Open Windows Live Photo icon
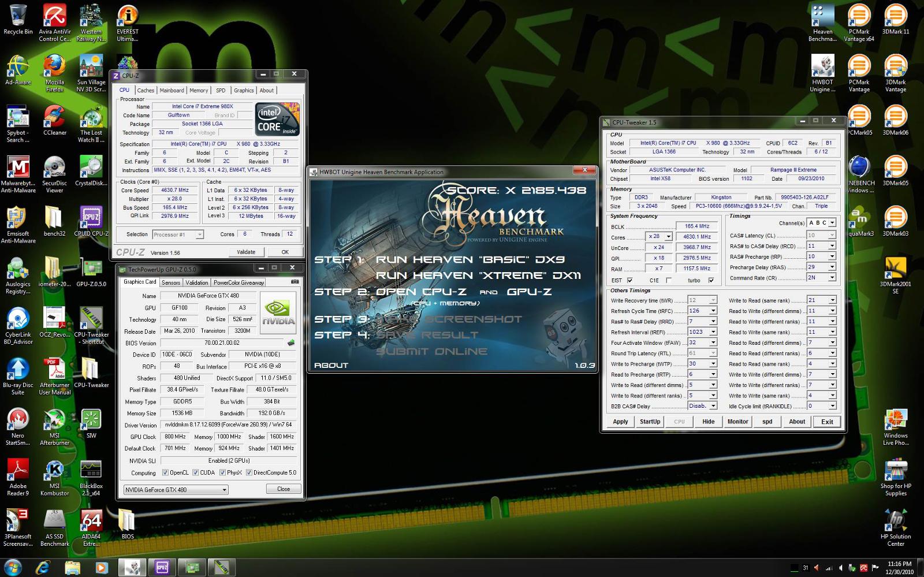924x577 pixels. click(896, 427)
